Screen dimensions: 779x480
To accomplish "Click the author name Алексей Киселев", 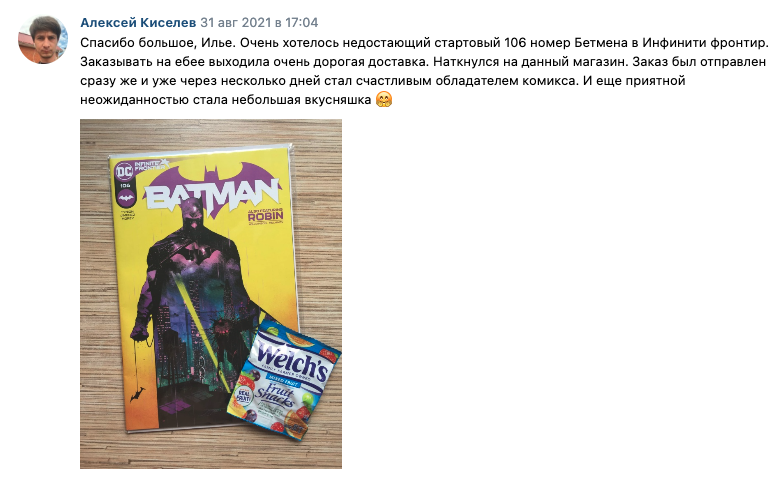I will pos(138,22).
